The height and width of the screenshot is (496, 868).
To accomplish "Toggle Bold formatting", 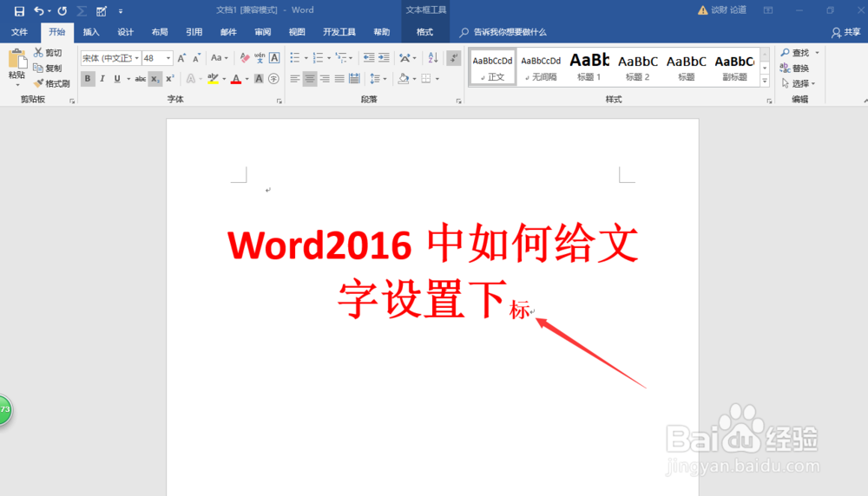I will click(87, 79).
